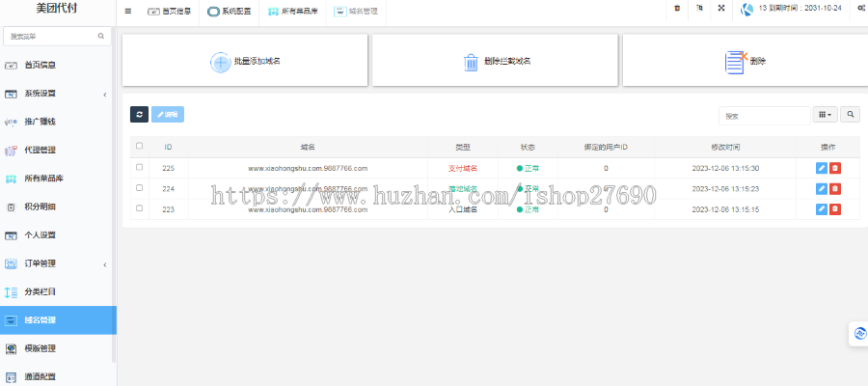
Task: Toggle the select-all header checkbox
Action: 140,147
